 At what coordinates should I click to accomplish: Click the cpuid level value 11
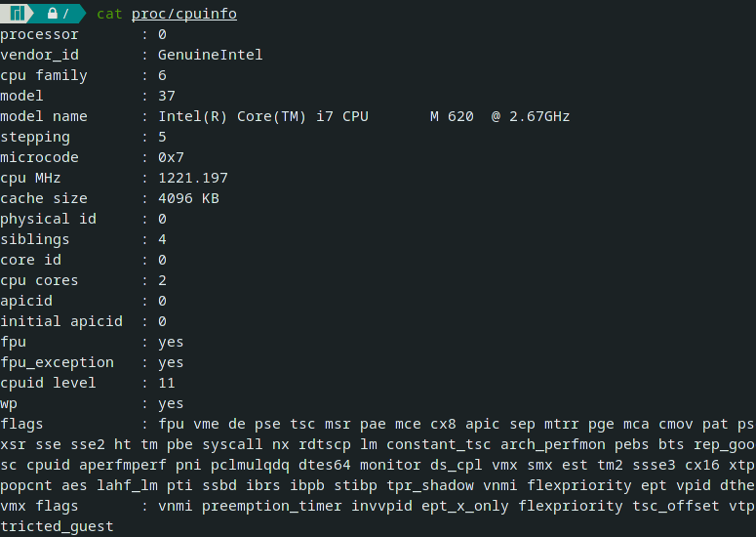(166, 383)
